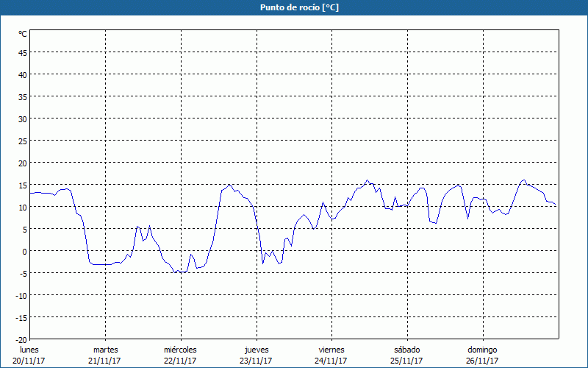Select the 'viernes' day label
This screenshot has height=368, width=588.
click(x=331, y=350)
